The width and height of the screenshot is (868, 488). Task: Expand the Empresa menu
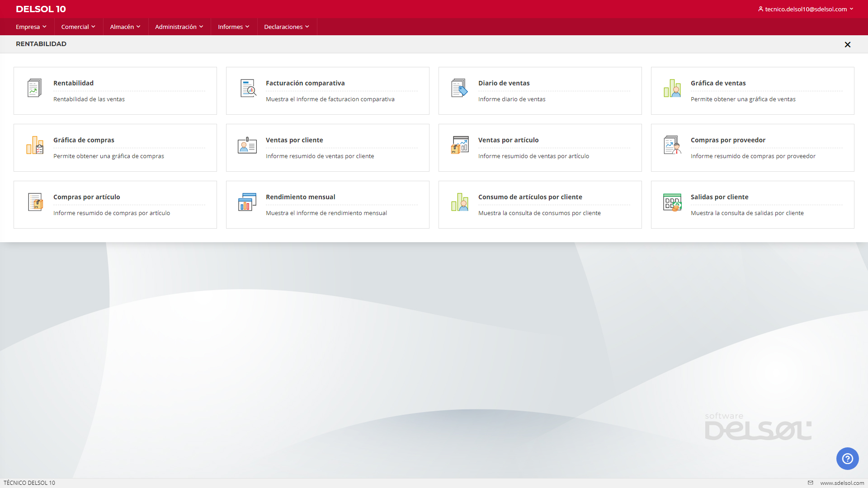(31, 27)
